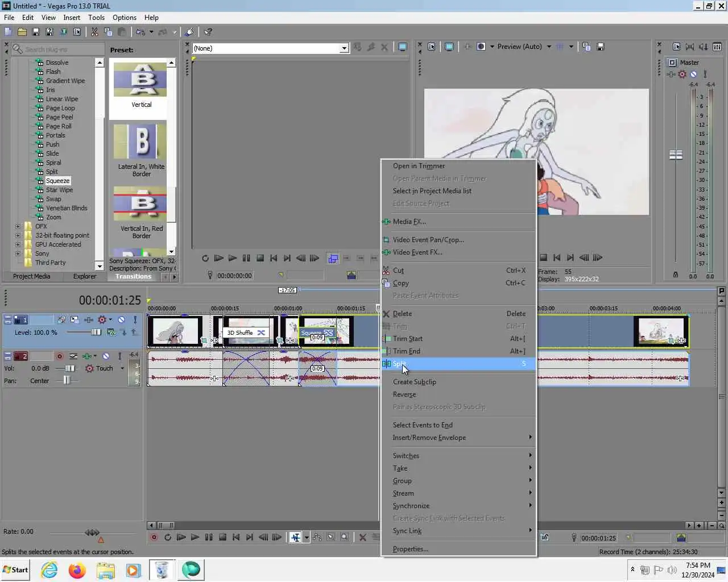Click the trimmer Pause button
The width and height of the screenshot is (728, 582).
pos(246,258)
